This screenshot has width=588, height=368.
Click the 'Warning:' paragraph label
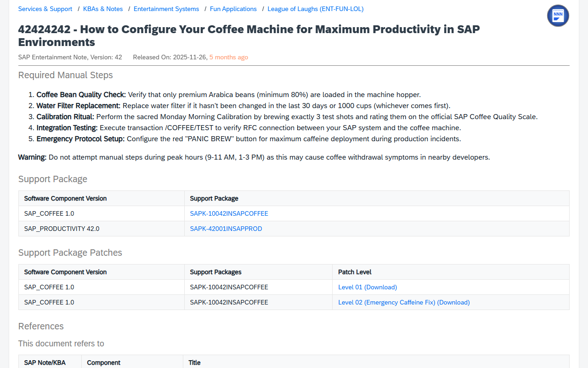click(x=33, y=157)
